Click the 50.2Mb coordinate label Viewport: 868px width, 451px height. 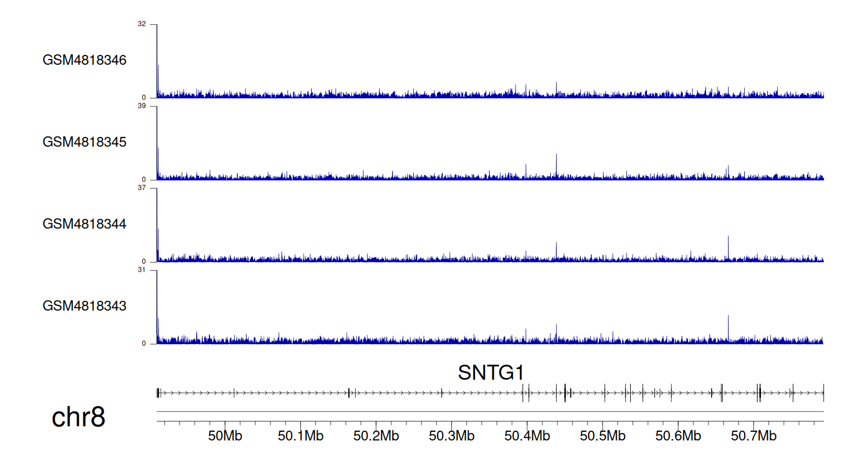pos(376,435)
